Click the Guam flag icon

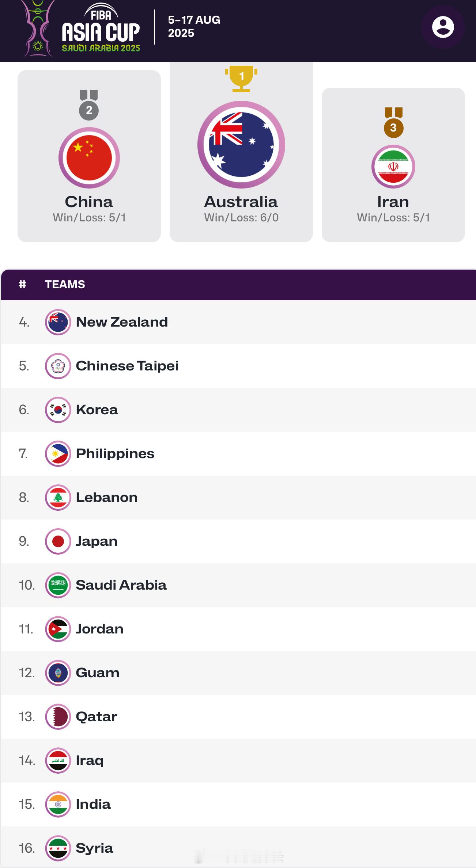pos(58,673)
